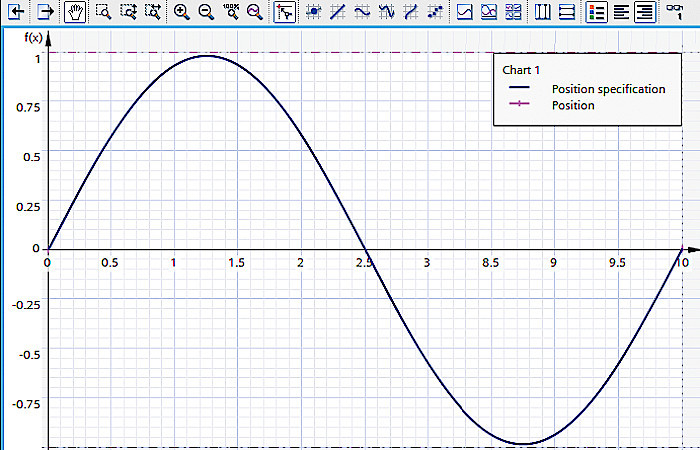Select the insert point group tool

click(435, 12)
